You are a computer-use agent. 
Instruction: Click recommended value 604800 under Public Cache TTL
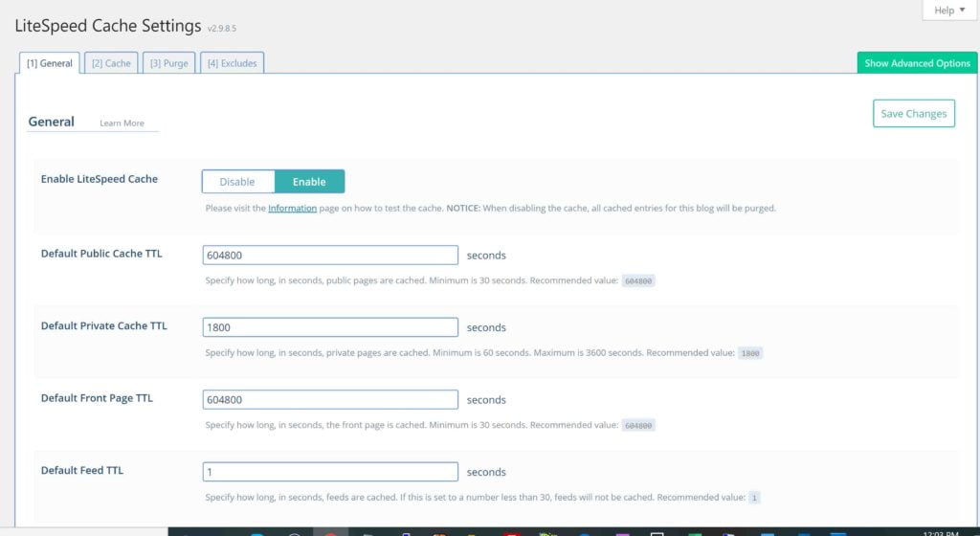(x=638, y=281)
